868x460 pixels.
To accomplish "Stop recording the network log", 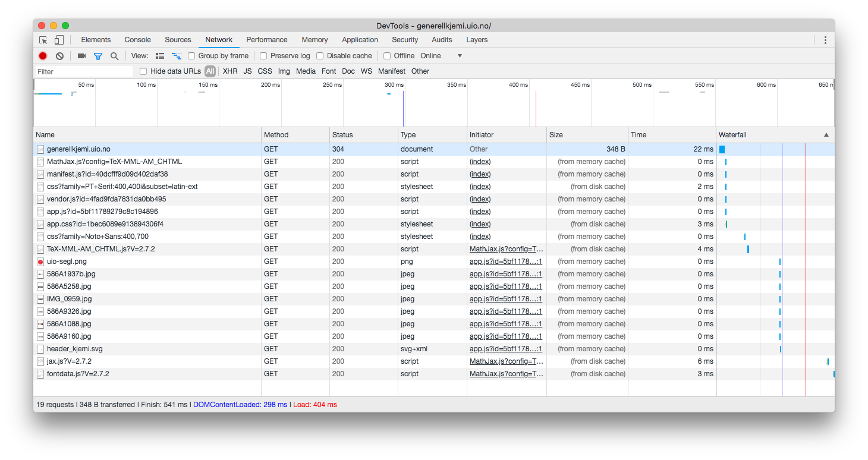I will (43, 56).
